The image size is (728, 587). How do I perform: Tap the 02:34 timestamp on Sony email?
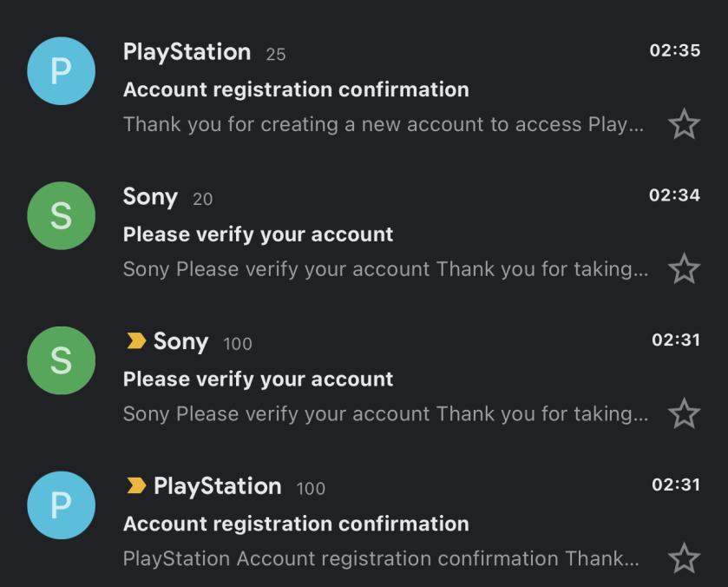tap(674, 195)
